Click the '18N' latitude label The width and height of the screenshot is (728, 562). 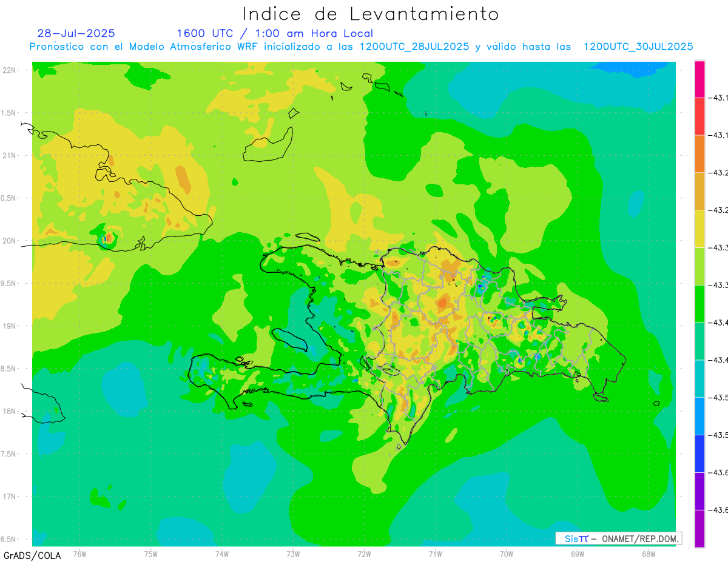(10, 411)
